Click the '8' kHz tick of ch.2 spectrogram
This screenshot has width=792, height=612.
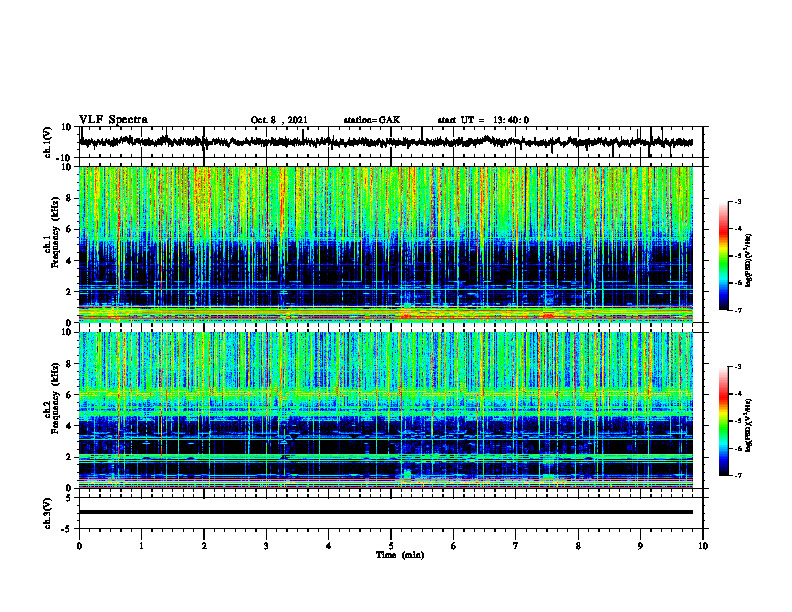pos(69,364)
